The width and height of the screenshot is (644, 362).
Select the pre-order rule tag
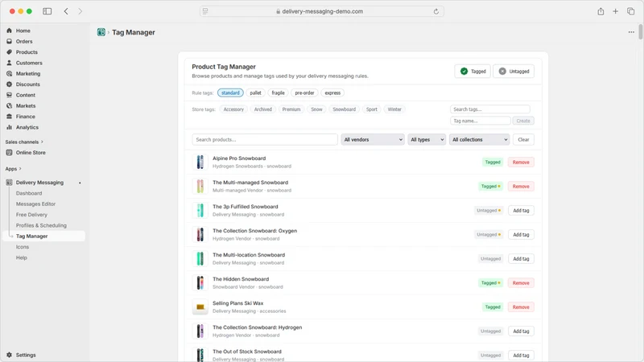click(x=304, y=93)
